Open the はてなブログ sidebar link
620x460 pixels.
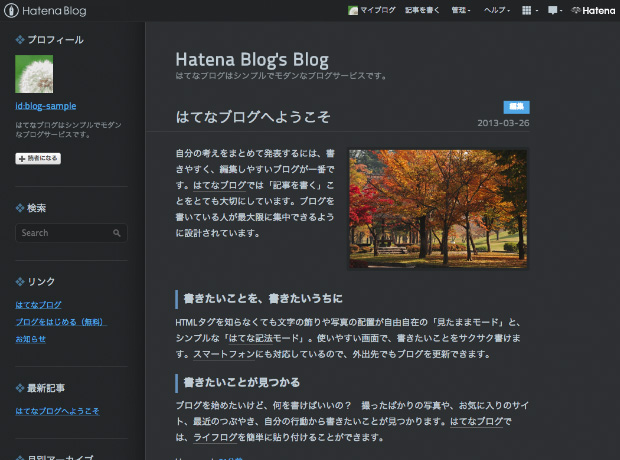point(38,305)
